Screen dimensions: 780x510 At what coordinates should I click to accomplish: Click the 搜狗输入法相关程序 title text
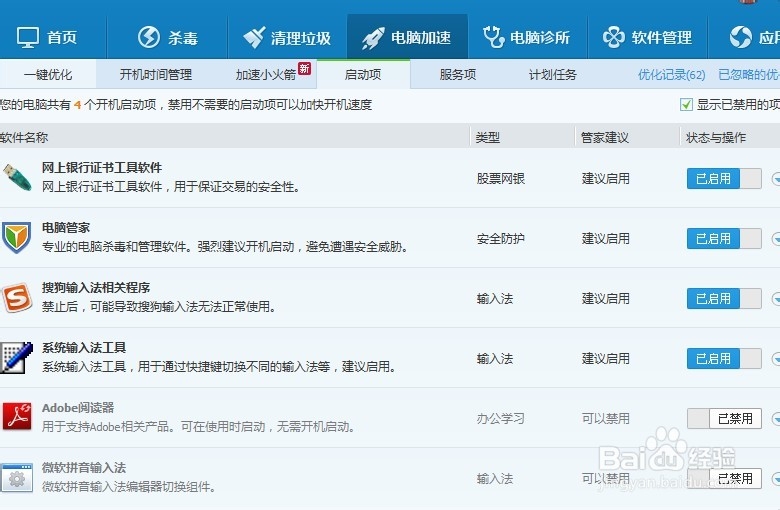pyautogui.click(x=96, y=288)
